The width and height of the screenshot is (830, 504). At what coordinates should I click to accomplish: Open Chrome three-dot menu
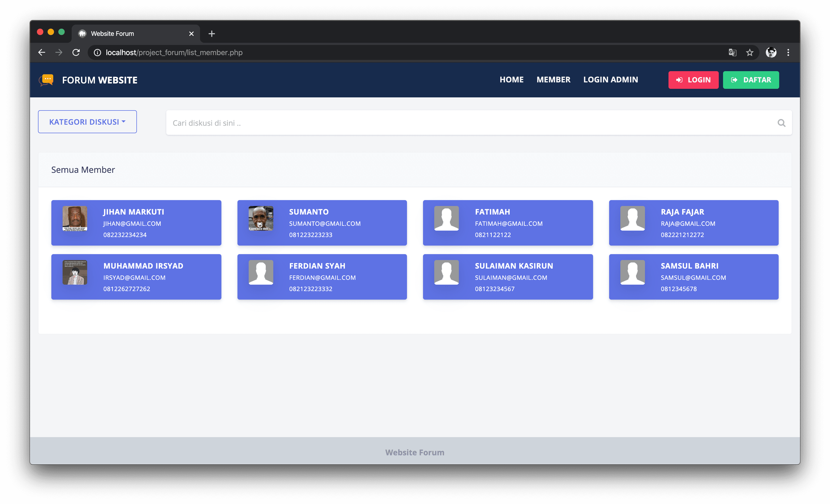coord(788,52)
